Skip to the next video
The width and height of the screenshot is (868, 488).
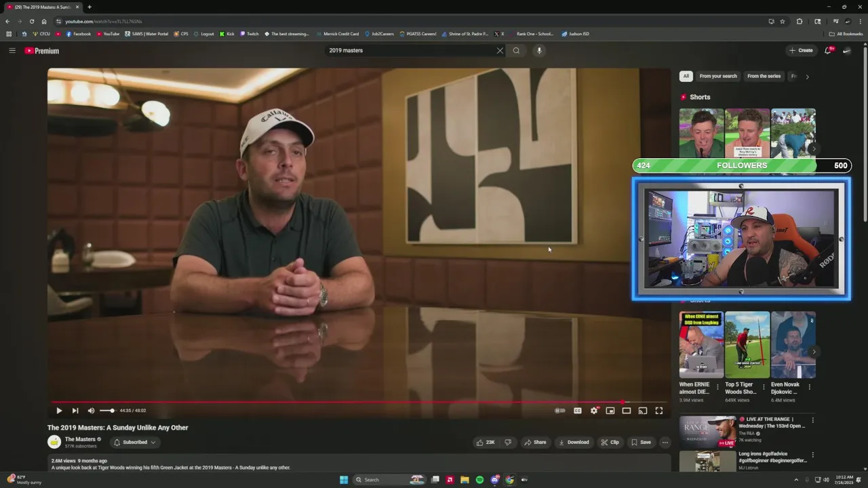coord(75,410)
